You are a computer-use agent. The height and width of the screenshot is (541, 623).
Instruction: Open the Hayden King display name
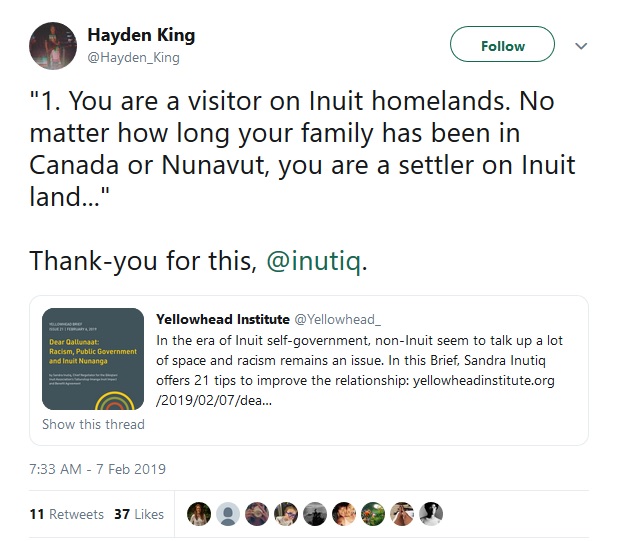click(141, 35)
